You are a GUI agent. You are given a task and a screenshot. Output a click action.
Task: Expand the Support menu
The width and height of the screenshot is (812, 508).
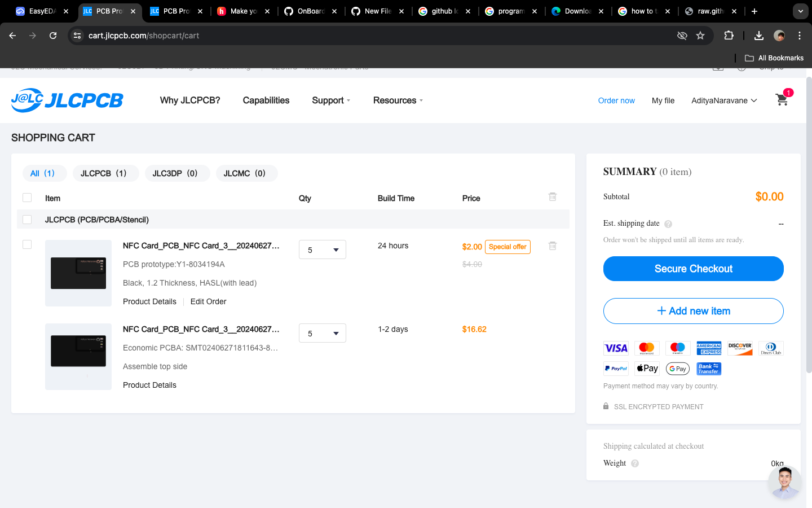[x=331, y=100]
